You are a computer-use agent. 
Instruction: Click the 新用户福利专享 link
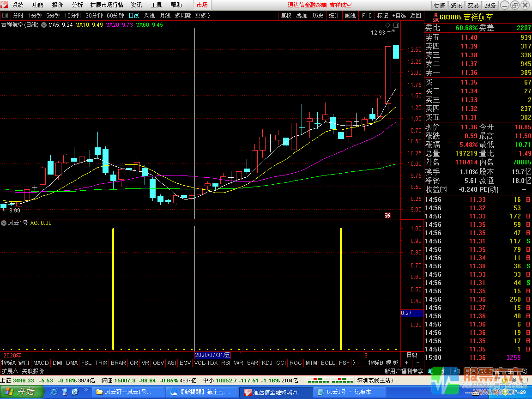click(404, 371)
